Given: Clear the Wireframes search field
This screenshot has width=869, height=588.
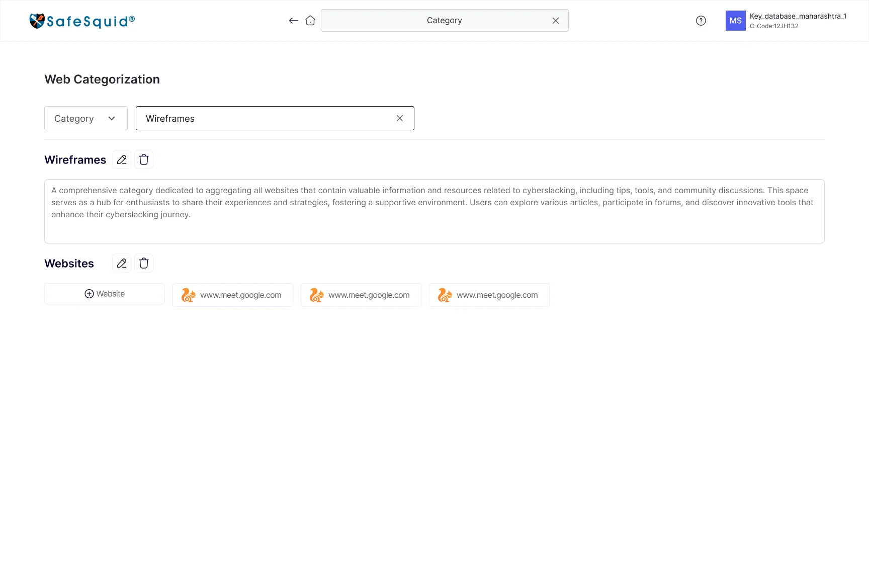Looking at the screenshot, I should point(400,118).
